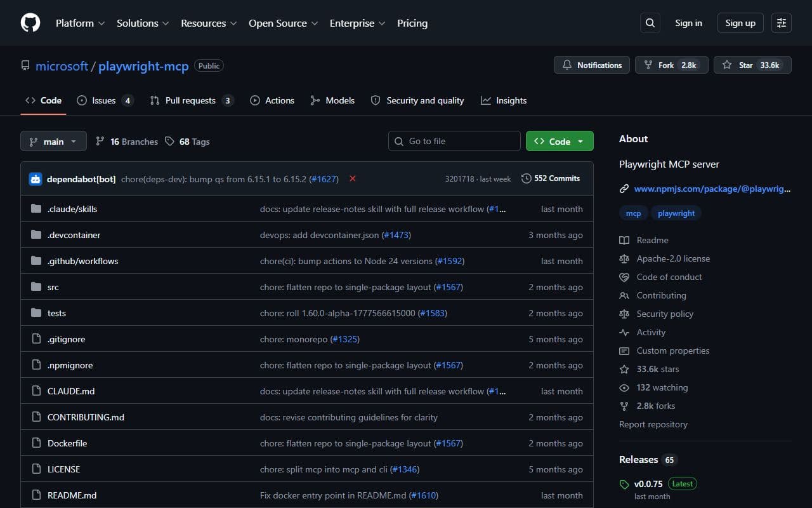
Task: Open the README.md file
Action: (72, 495)
